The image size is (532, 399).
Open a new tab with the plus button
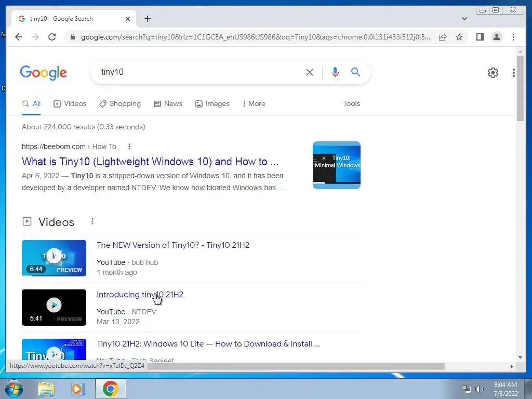[x=147, y=19]
